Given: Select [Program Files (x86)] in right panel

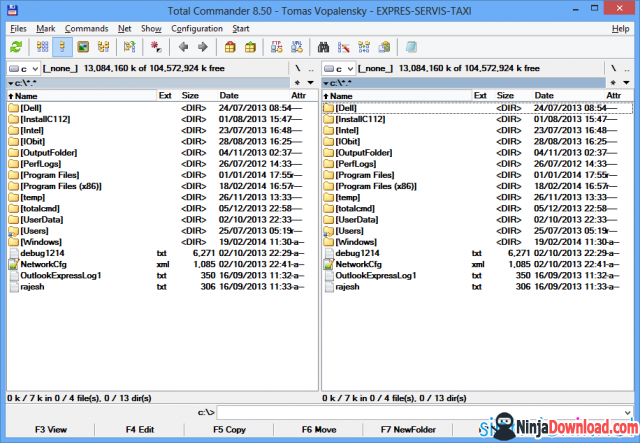Looking at the screenshot, I should pyautogui.click(x=478, y=187).
